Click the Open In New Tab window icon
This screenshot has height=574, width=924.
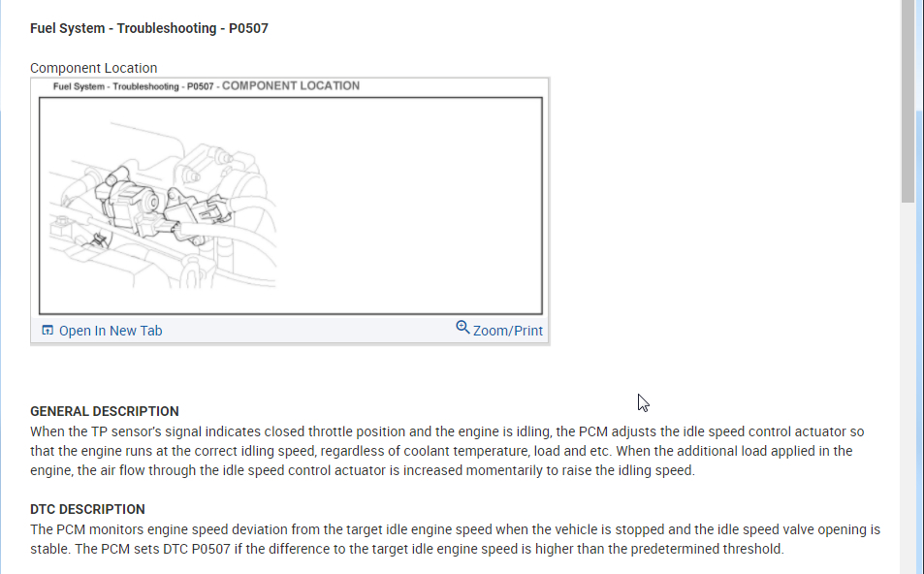coord(48,330)
